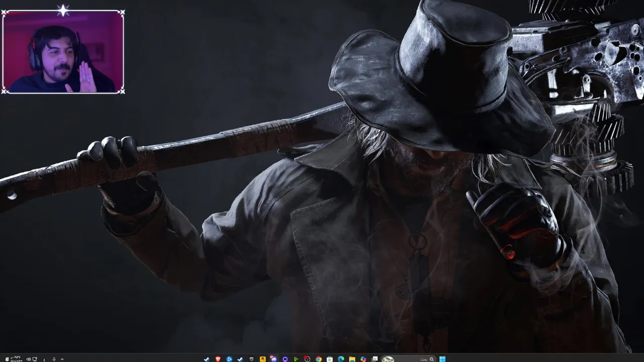Screen dimensions: 644x362
Task: Open the purple circular app icon
Action: tap(285, 359)
